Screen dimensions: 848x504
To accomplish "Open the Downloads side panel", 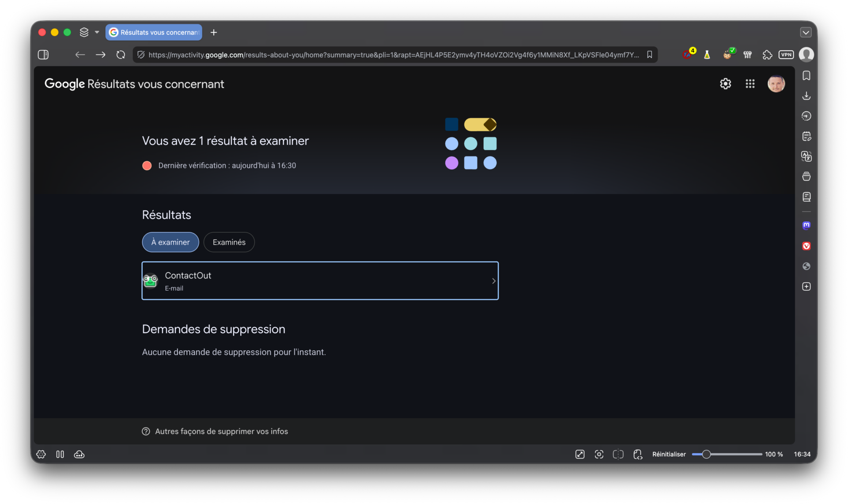I will click(x=806, y=96).
